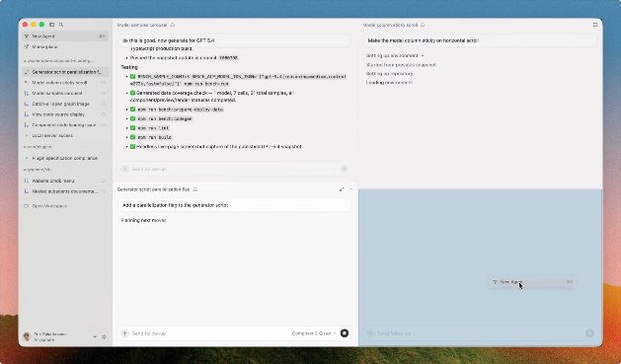This screenshot has height=364, width=621.
Task: Select the Generator script parallelization sidebar item
Action: click(65, 72)
